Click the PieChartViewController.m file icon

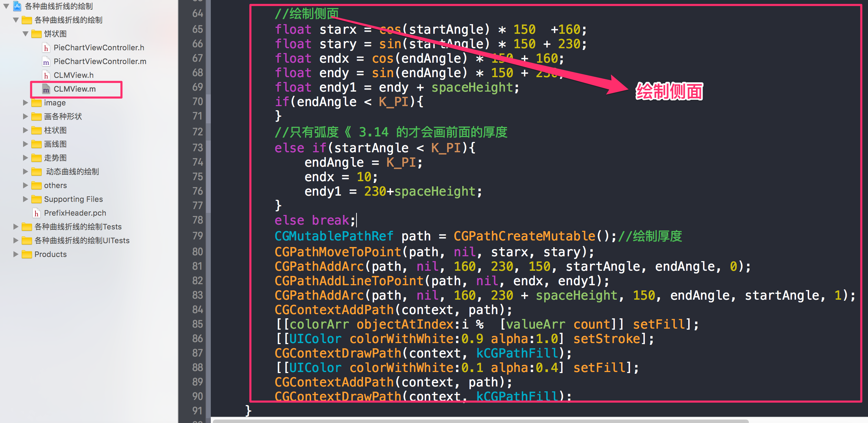(46, 62)
